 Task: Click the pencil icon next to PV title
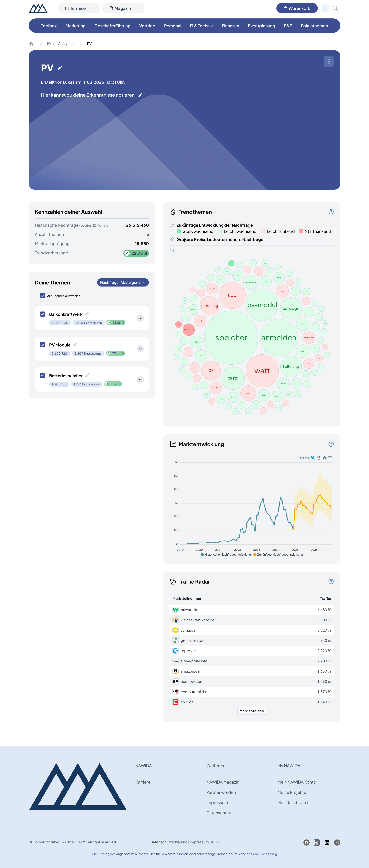coord(60,68)
